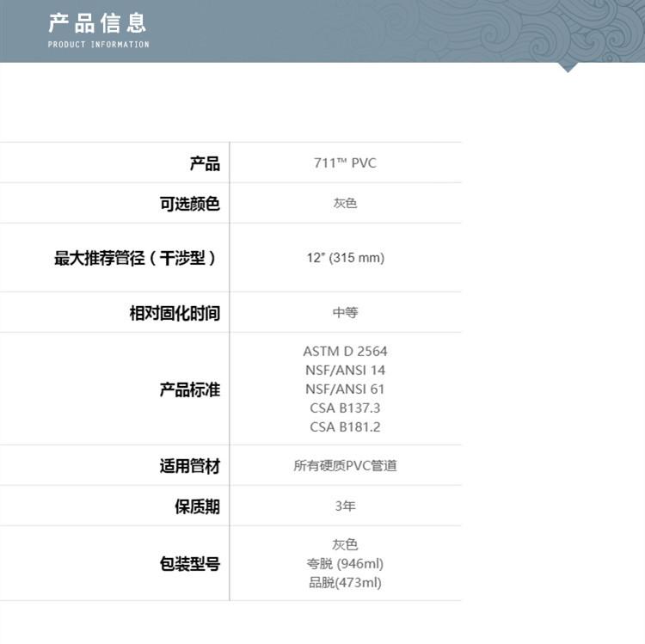Select the NSF/ANSI 61 standard
Image resolution: width=645 pixels, height=644 pixels.
tap(345, 389)
